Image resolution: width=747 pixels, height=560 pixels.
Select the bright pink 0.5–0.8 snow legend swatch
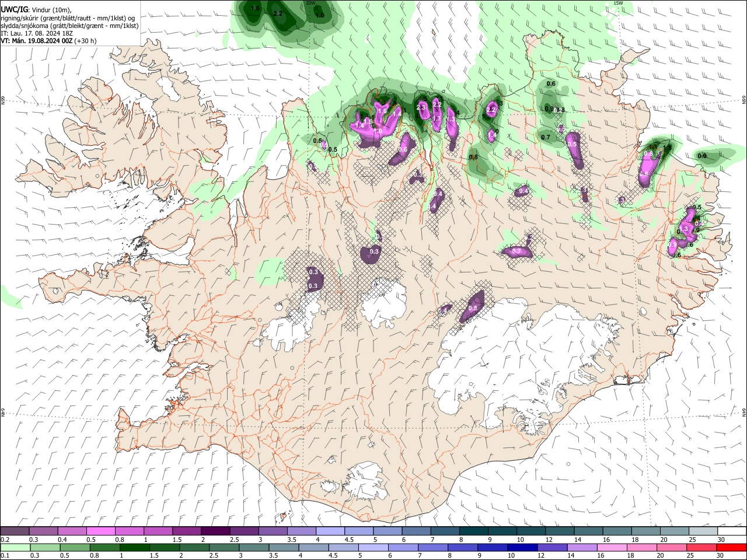coord(101,531)
